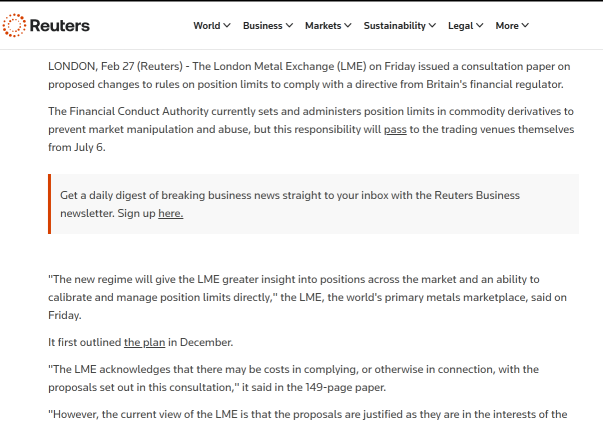
Task: Click the newsletter promo box text
Action: 290,204
